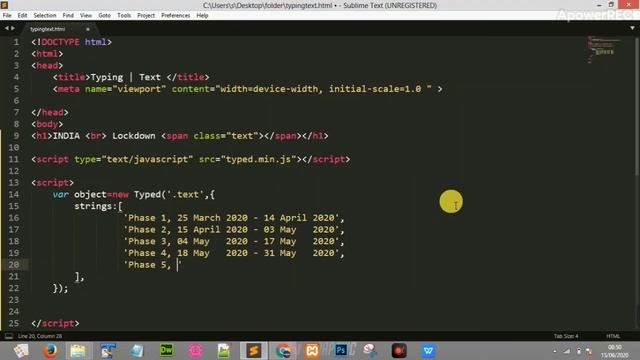
Task: Open the Firefox browser from the taskbar
Action: point(50,351)
